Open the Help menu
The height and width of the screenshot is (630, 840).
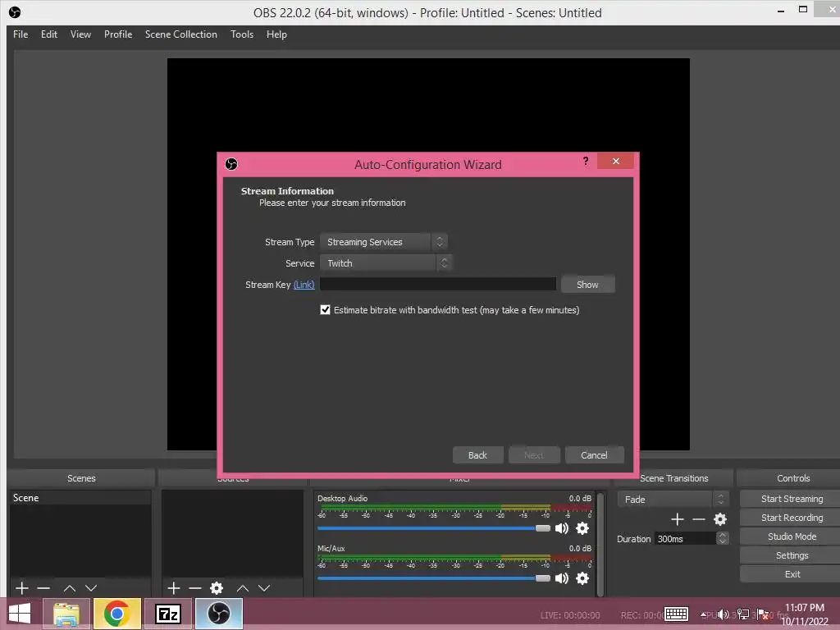point(276,34)
